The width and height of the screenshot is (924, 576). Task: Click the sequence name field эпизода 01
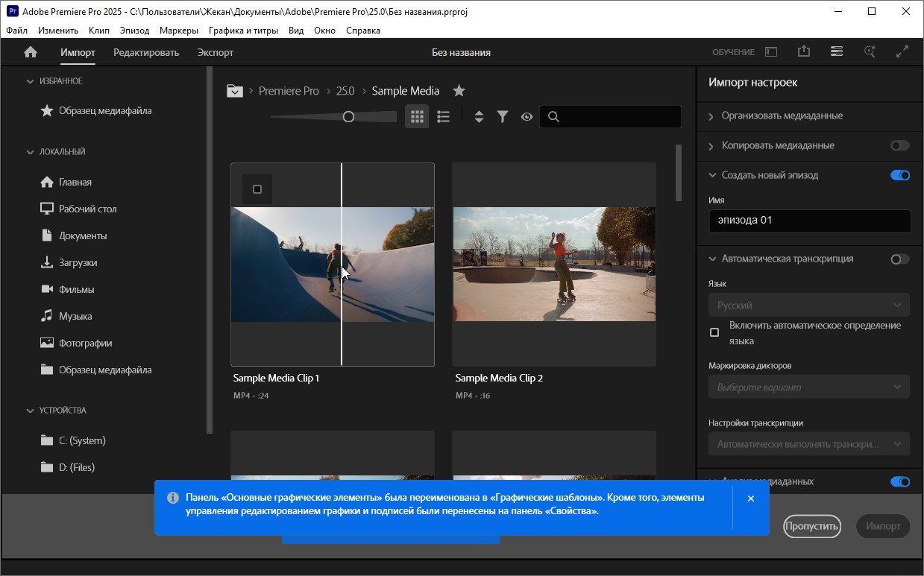[x=809, y=221]
